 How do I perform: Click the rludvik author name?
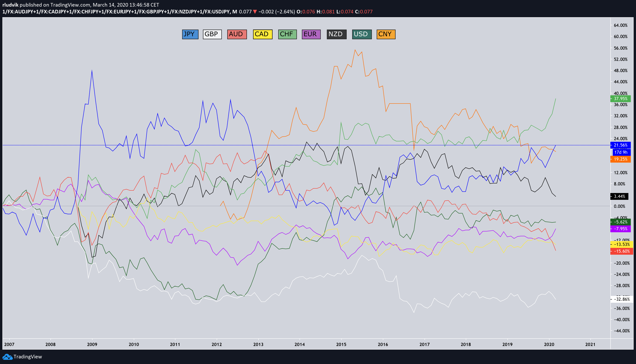(10, 5)
